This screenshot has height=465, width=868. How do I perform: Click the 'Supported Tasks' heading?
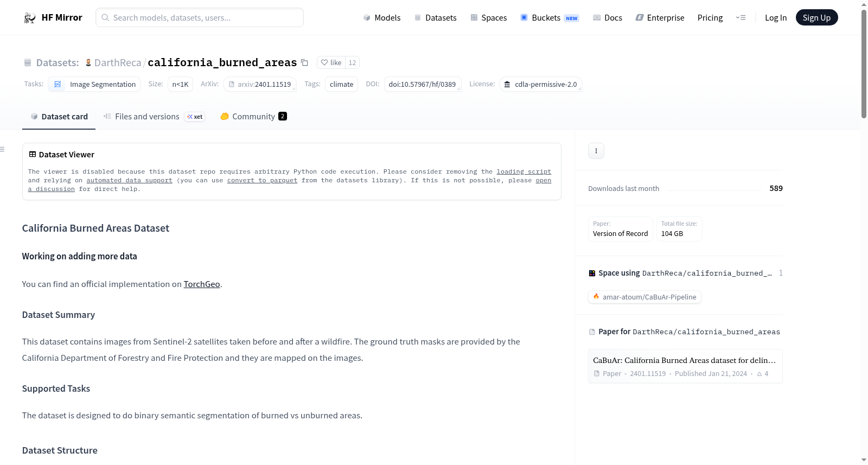[x=56, y=388]
